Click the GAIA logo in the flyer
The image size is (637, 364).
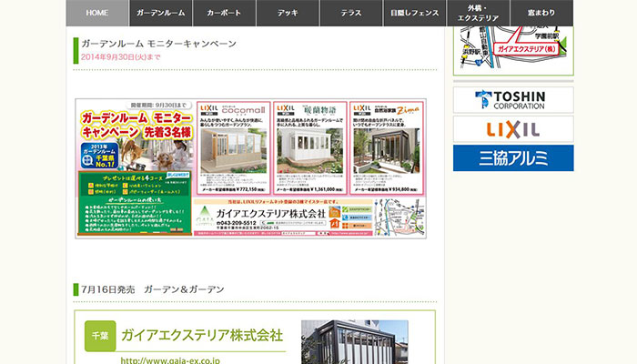tap(204, 217)
